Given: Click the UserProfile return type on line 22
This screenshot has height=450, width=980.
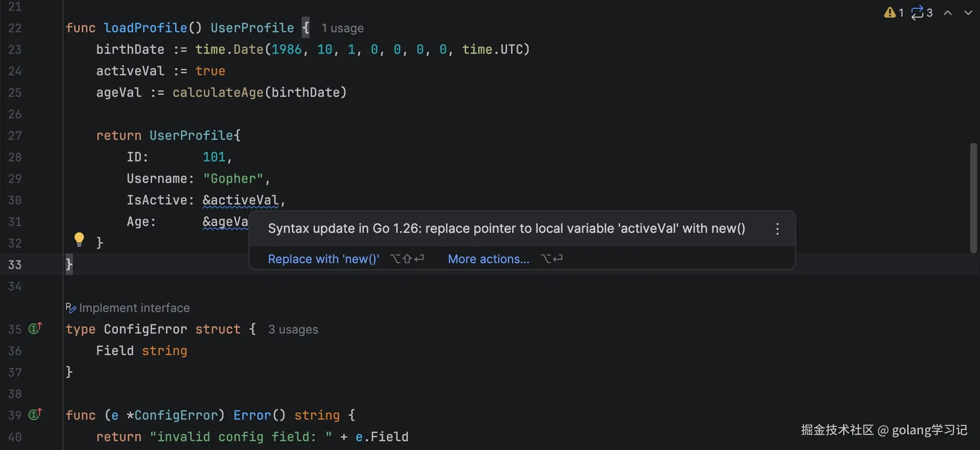Looking at the screenshot, I should 252,28.
